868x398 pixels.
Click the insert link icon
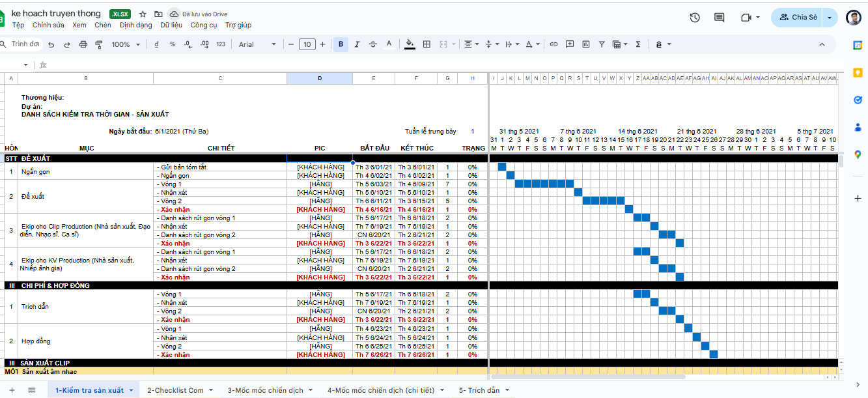(553, 44)
